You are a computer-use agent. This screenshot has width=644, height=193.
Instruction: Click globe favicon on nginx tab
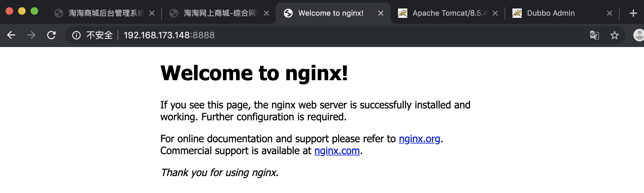288,13
